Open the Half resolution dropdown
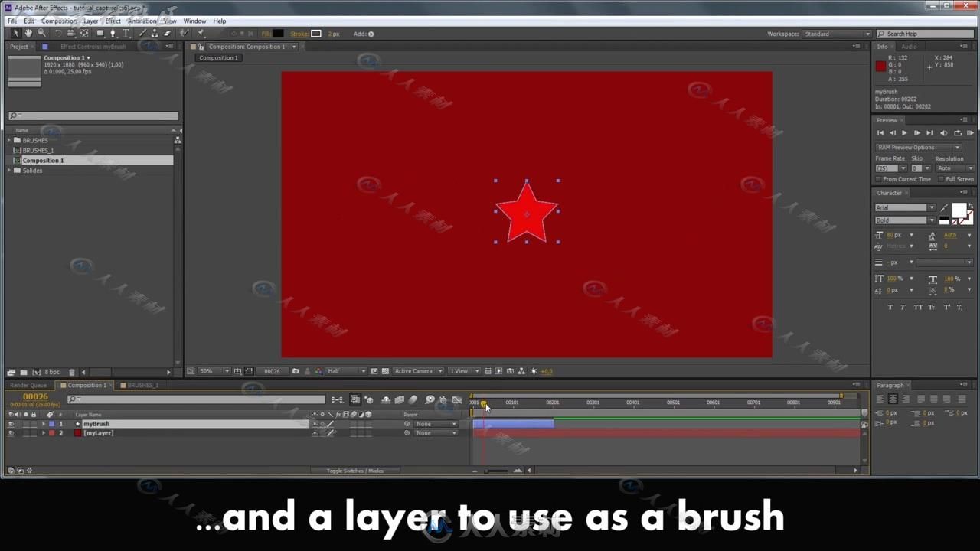 [347, 371]
